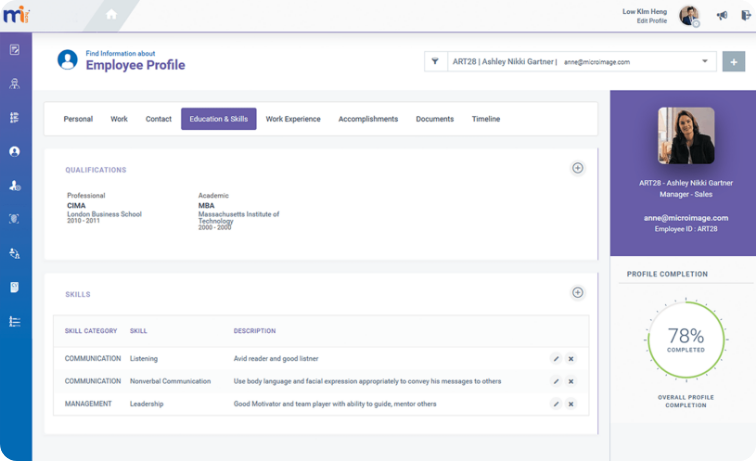Open the announcements megaphone icon
This screenshot has height=461, width=756.
pyautogui.click(x=722, y=15)
